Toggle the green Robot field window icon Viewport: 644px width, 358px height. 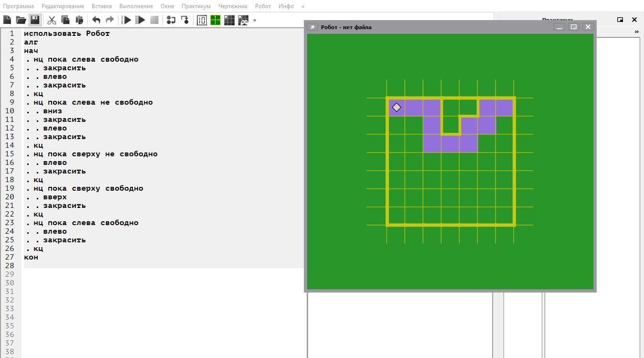pyautogui.click(x=215, y=20)
